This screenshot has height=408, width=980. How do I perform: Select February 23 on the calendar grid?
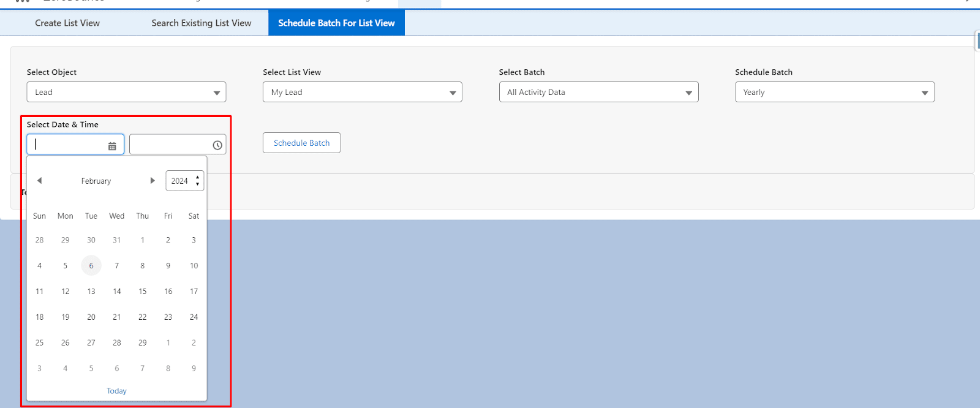pos(168,317)
